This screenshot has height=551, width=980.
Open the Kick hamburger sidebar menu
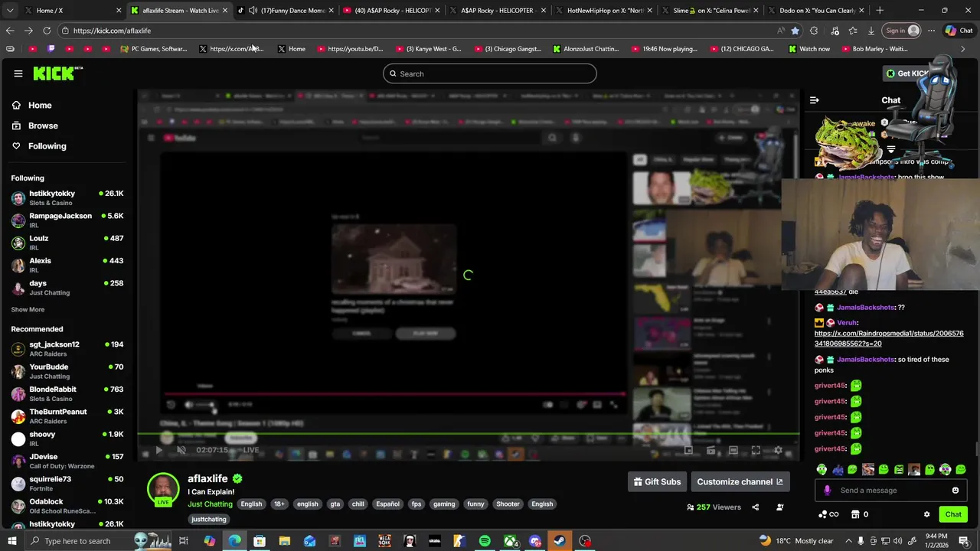click(18, 73)
